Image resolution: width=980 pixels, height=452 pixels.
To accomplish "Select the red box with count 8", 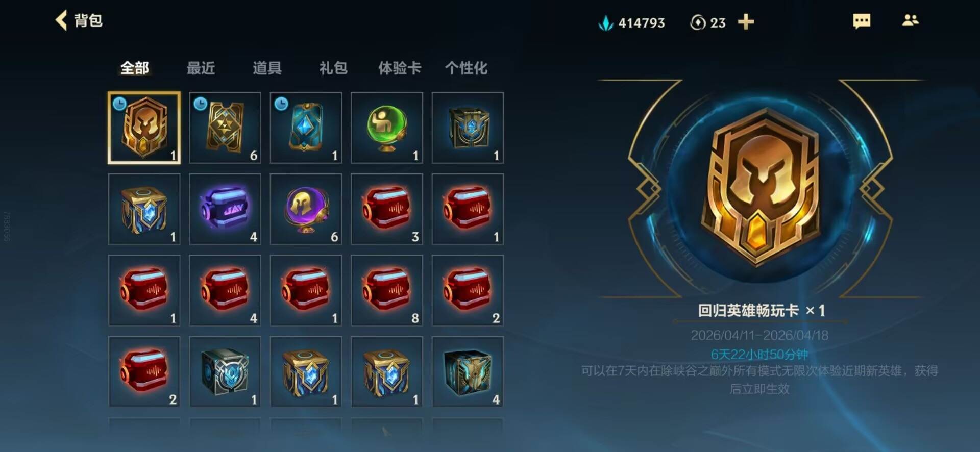I will 387,290.
